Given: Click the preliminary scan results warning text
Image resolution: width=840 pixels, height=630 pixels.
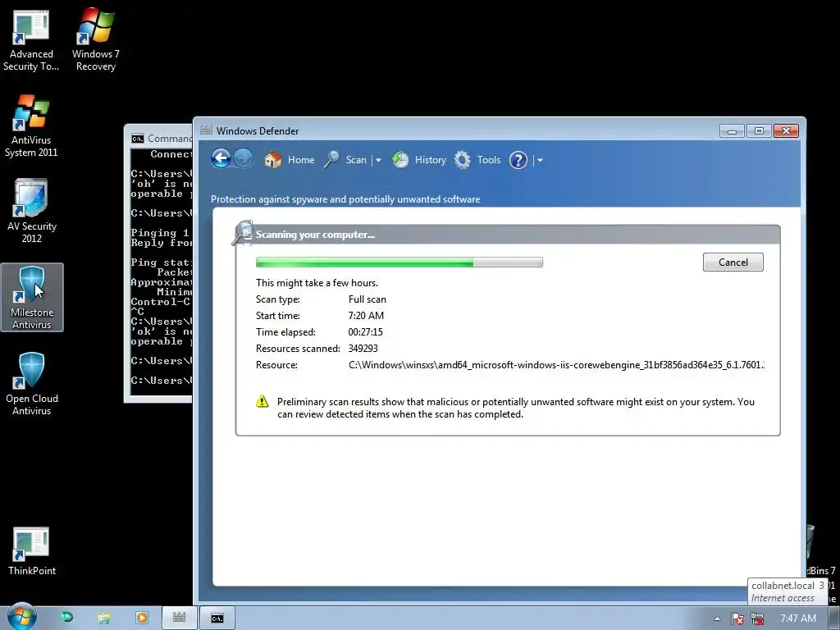Looking at the screenshot, I should [x=515, y=408].
